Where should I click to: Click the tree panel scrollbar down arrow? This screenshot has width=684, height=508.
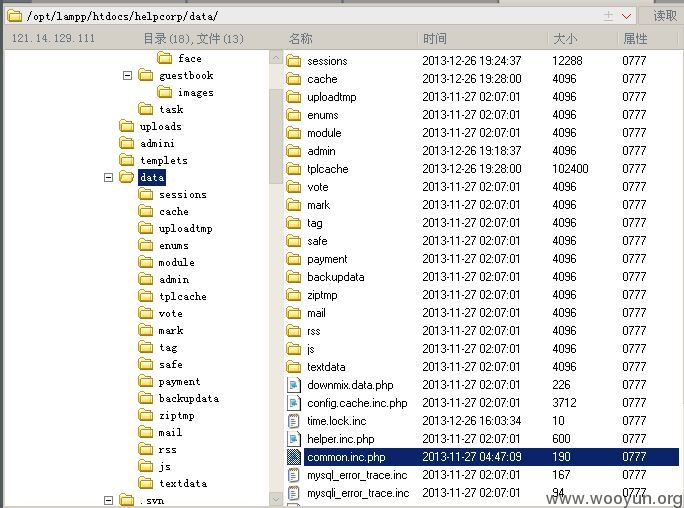[x=276, y=499]
